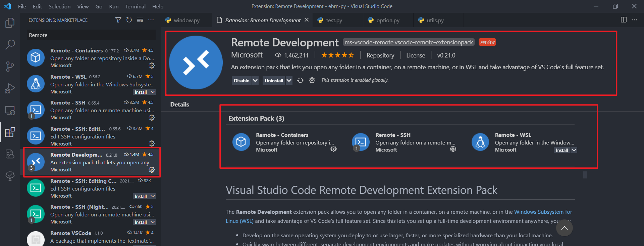Image resolution: width=644 pixels, height=246 pixels.
Task: Expand Install dropdown for Remote - WSL pack item
Action: pyautogui.click(x=574, y=150)
